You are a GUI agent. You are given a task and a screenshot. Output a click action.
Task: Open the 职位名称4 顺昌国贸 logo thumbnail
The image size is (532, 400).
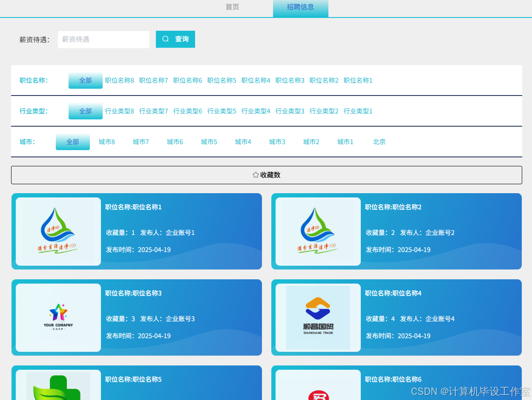(x=318, y=318)
